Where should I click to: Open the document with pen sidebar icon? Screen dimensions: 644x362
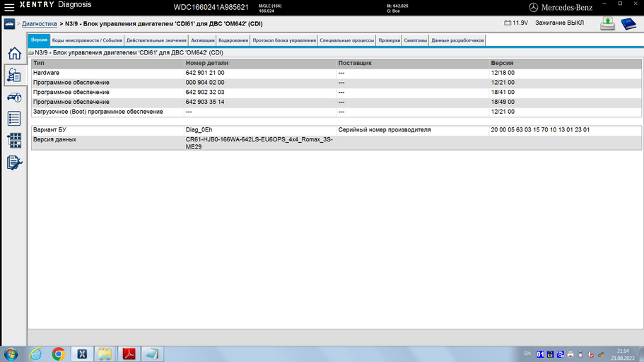coord(14,163)
